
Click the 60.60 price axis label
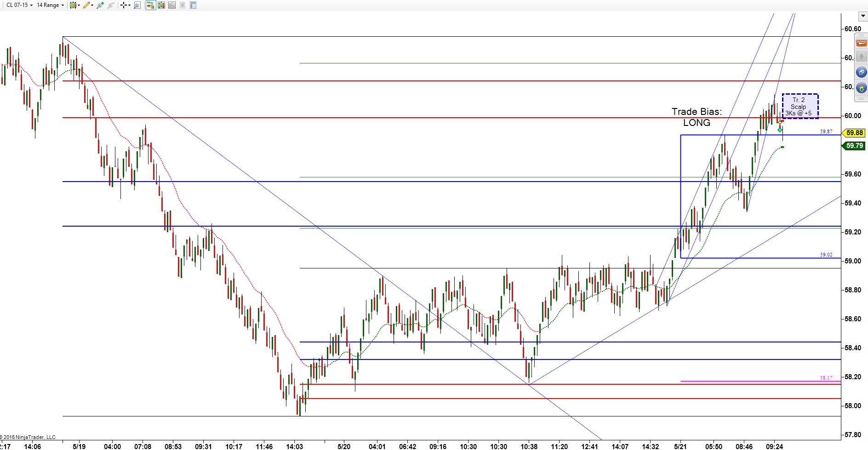point(853,29)
